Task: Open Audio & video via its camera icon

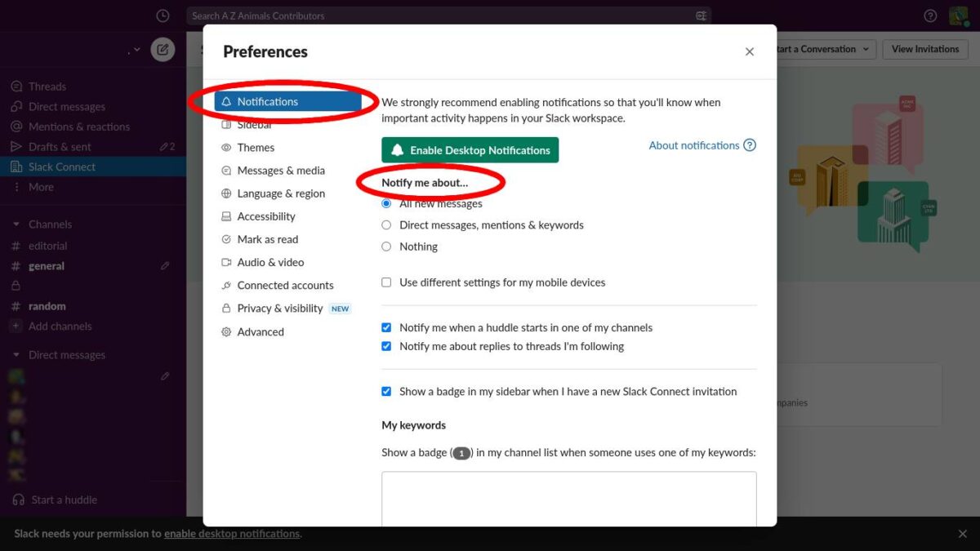Action: coord(226,262)
